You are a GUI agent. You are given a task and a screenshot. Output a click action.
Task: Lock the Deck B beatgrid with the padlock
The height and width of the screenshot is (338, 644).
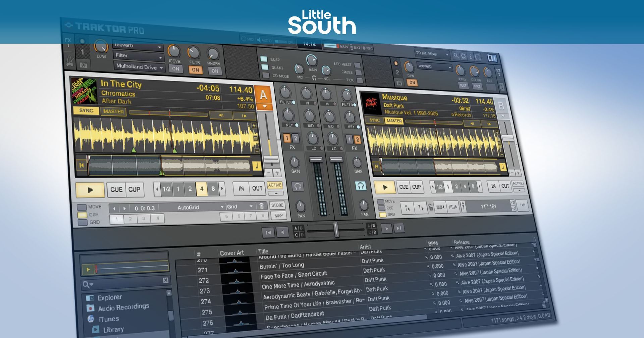(x=430, y=207)
